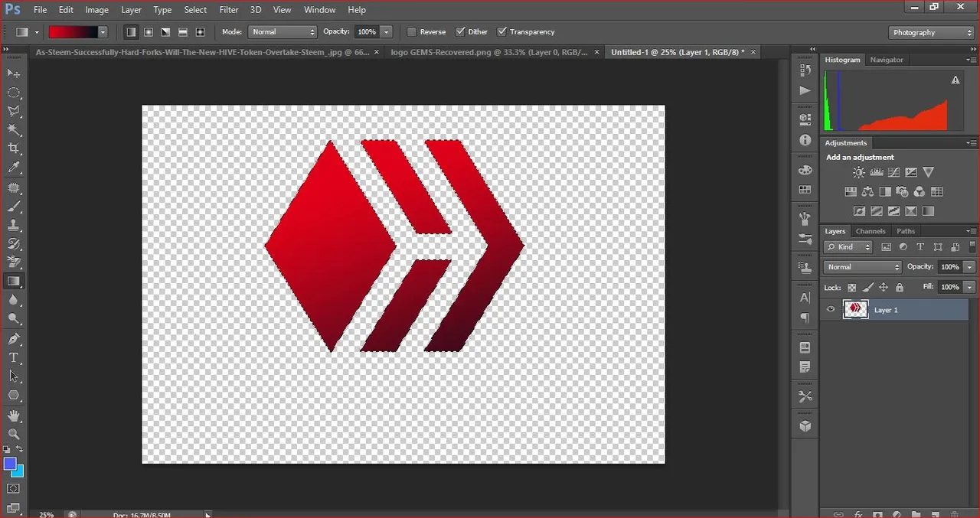This screenshot has height=518, width=980.
Task: Add a Curves adjustment
Action: [893, 172]
